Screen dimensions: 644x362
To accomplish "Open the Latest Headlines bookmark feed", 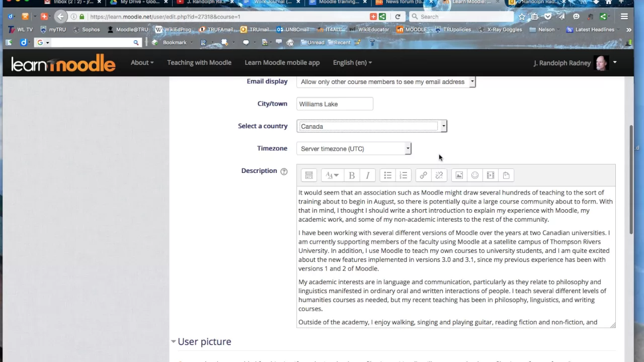I will [x=590, y=30].
